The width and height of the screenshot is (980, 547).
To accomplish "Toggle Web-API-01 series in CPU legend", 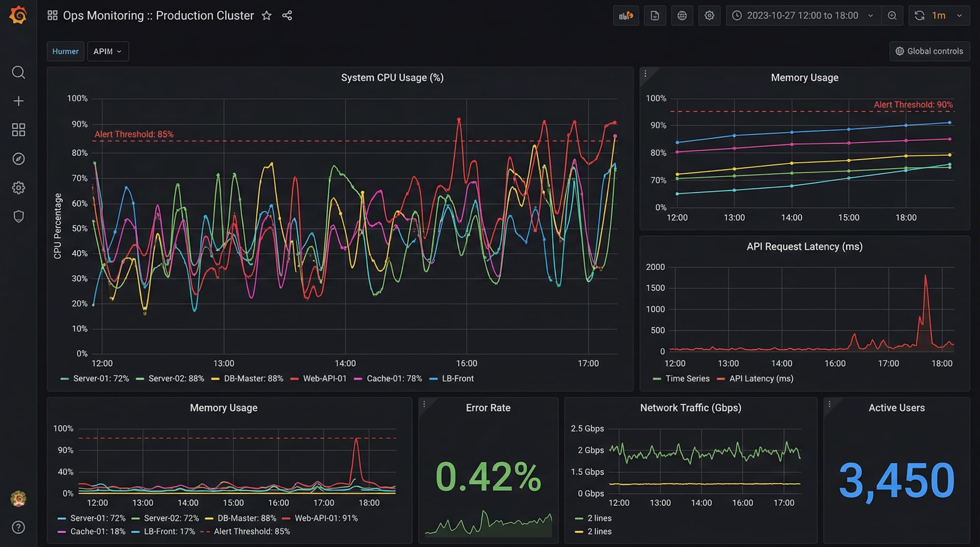I will (324, 378).
